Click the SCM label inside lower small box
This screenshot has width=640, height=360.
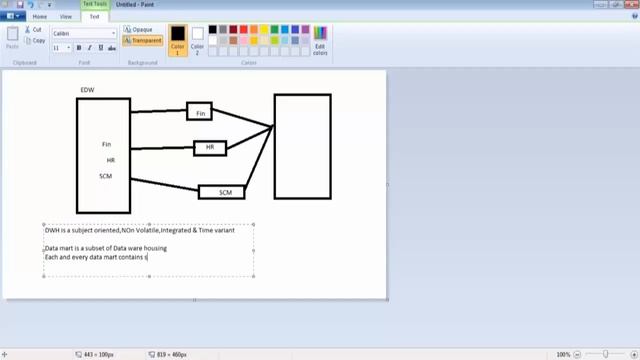pyautogui.click(x=225, y=192)
